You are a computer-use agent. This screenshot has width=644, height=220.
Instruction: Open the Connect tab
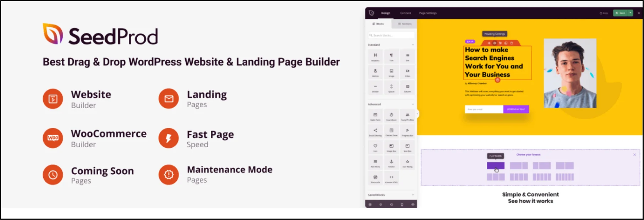(x=406, y=13)
